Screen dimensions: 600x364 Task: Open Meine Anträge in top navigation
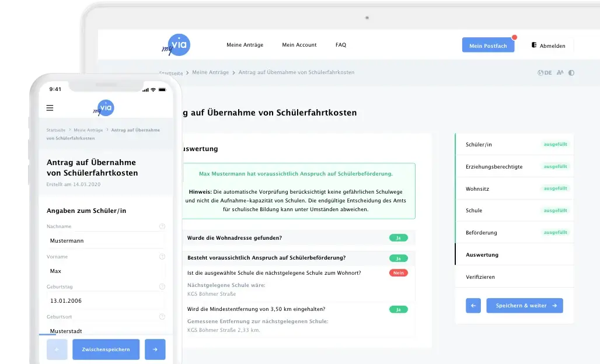[x=245, y=45]
